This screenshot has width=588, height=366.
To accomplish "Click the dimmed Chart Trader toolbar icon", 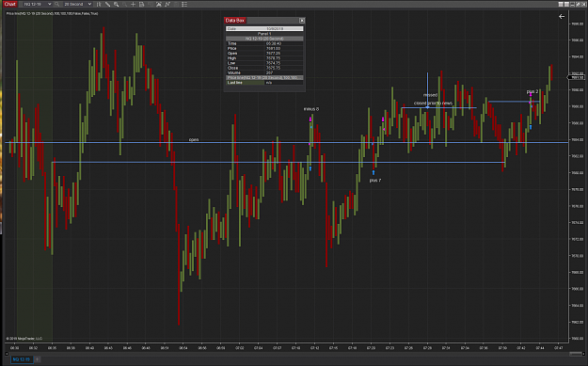I will pyautogui.click(x=151, y=4).
